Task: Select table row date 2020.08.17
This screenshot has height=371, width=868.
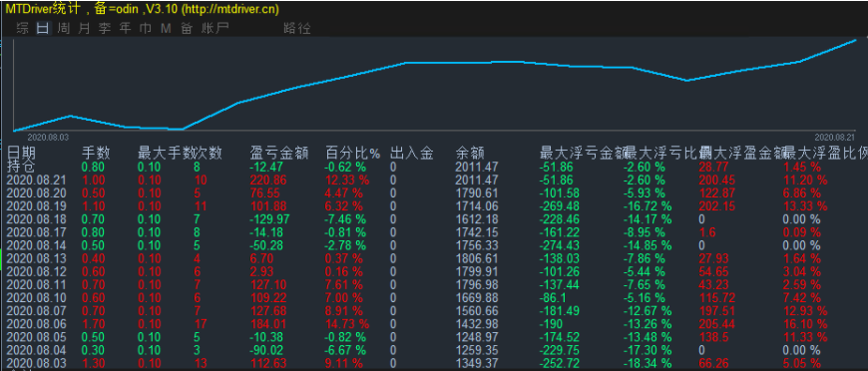Action: 36,232
